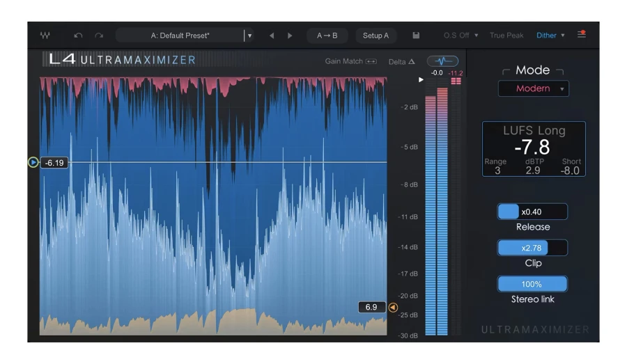This screenshot has width=627, height=364.
Task: Toggle True Peak limiting
Action: click(x=506, y=35)
